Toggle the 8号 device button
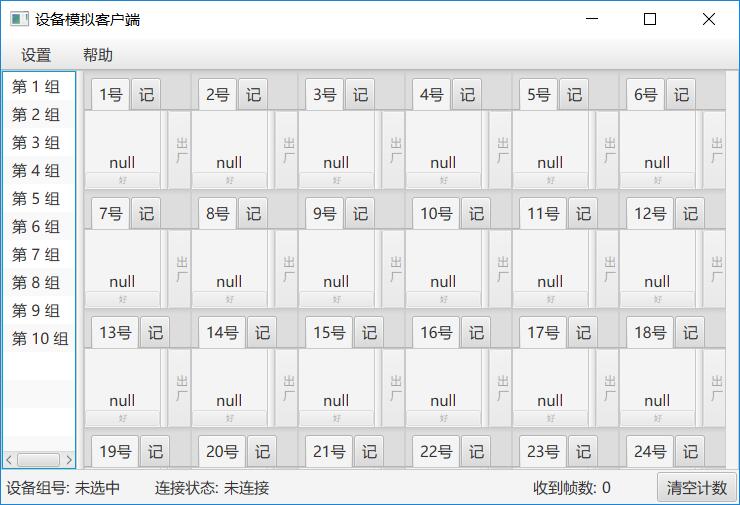740x505 pixels. click(218, 213)
